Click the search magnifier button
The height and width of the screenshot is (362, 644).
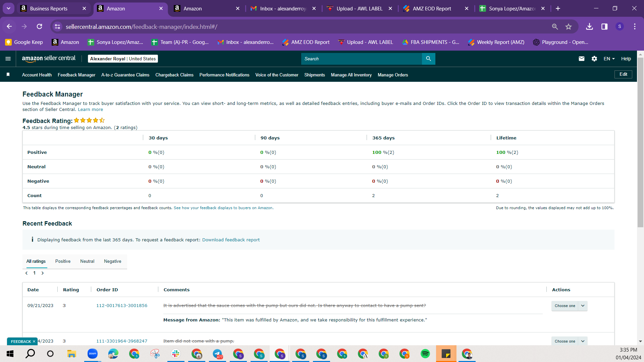(428, 59)
